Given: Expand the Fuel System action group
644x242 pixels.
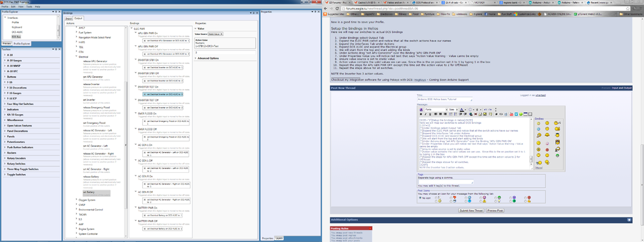Looking at the screenshot, I should click(77, 32).
